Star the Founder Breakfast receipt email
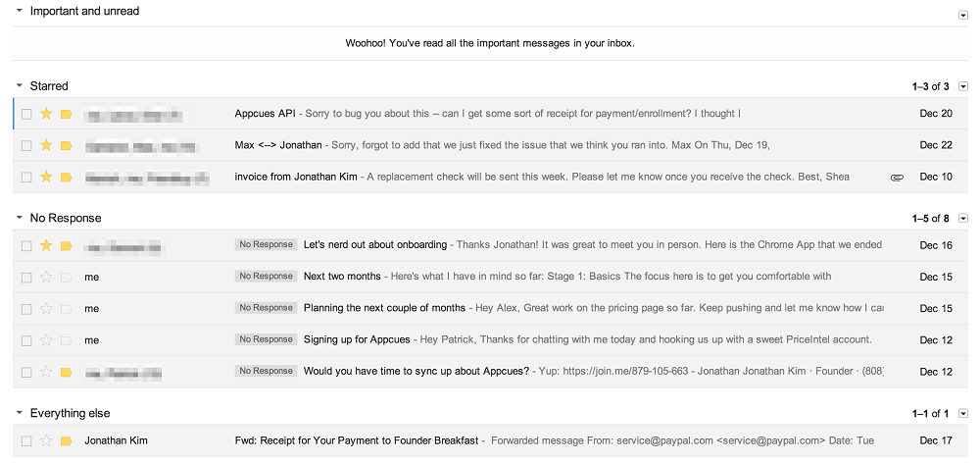The width and height of the screenshot is (980, 463). coord(46,440)
